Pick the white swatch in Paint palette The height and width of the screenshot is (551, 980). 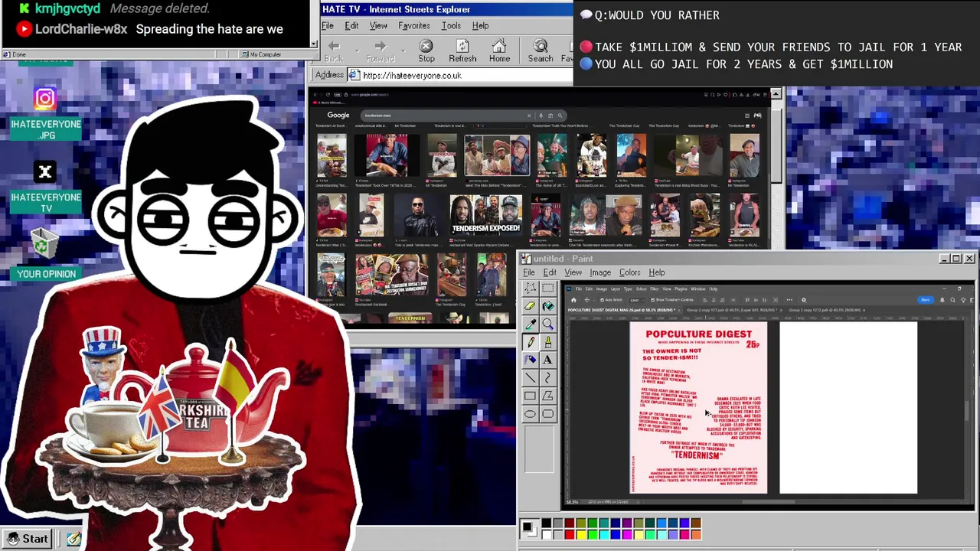[546, 534]
